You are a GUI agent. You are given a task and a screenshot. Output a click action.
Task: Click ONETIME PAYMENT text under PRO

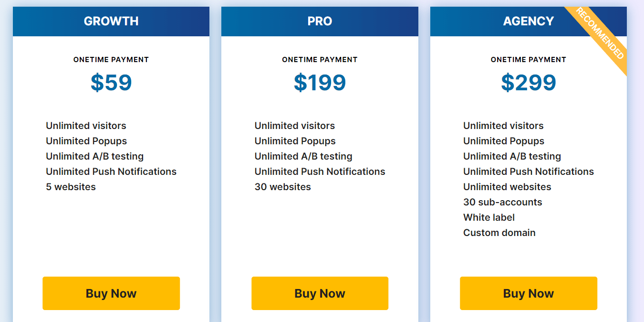click(320, 59)
